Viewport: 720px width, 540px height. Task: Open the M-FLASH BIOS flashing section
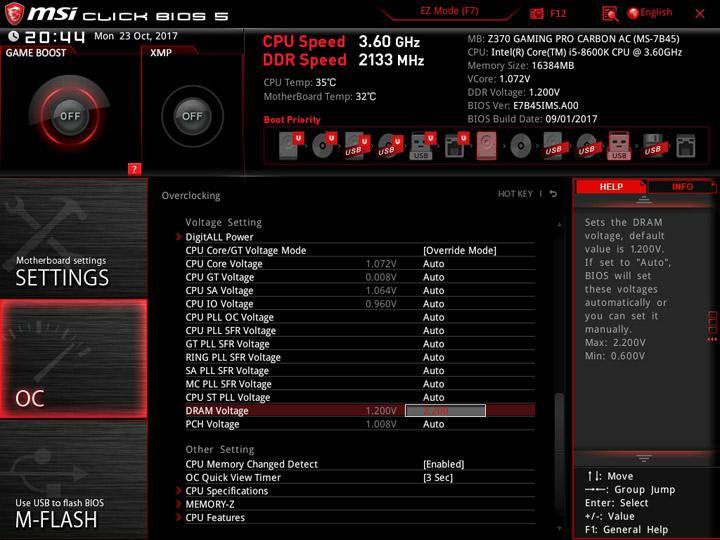pyautogui.click(x=73, y=479)
